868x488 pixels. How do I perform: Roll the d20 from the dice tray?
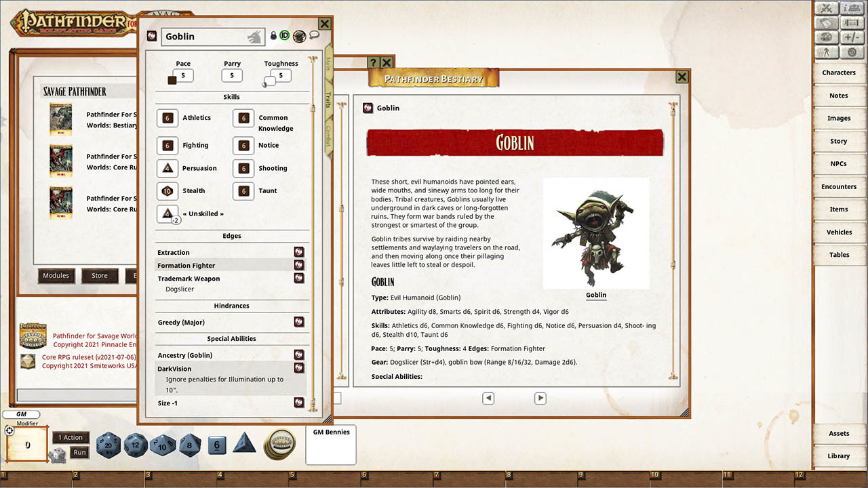[x=108, y=445]
